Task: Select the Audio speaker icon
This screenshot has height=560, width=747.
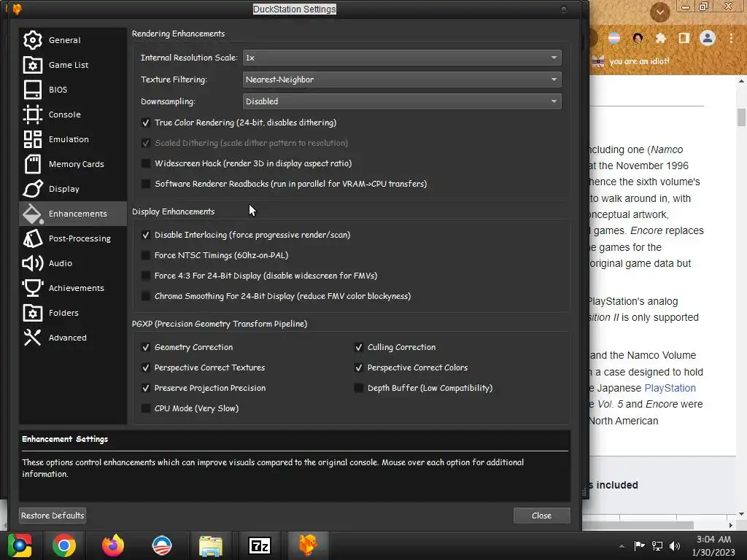Action: click(x=32, y=262)
